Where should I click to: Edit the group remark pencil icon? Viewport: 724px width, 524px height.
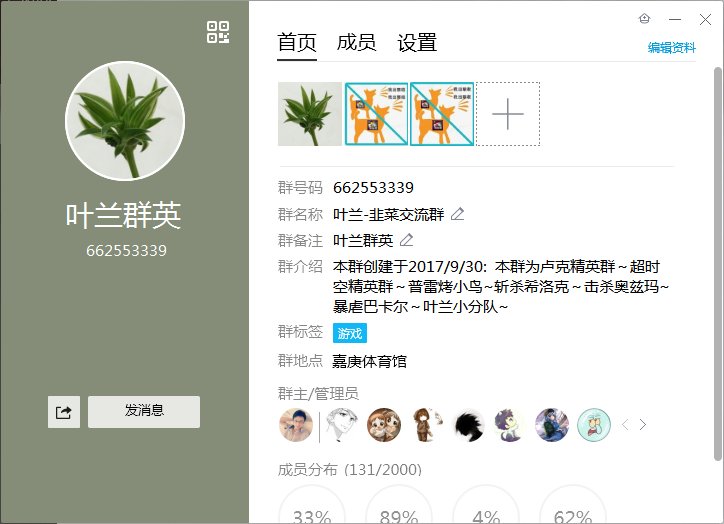(x=407, y=240)
